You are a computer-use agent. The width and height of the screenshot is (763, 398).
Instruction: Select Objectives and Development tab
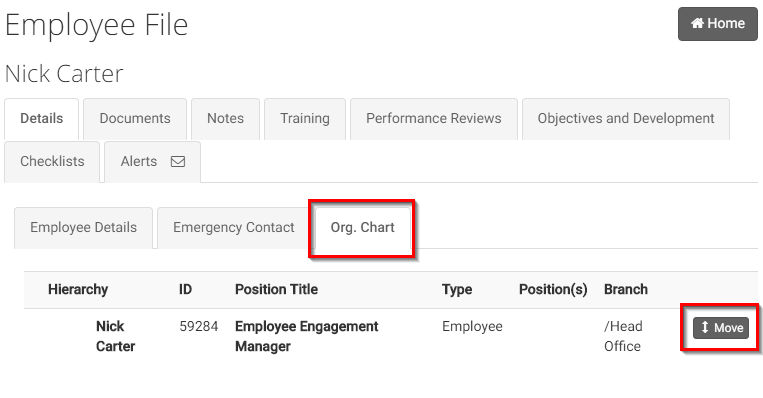(626, 119)
